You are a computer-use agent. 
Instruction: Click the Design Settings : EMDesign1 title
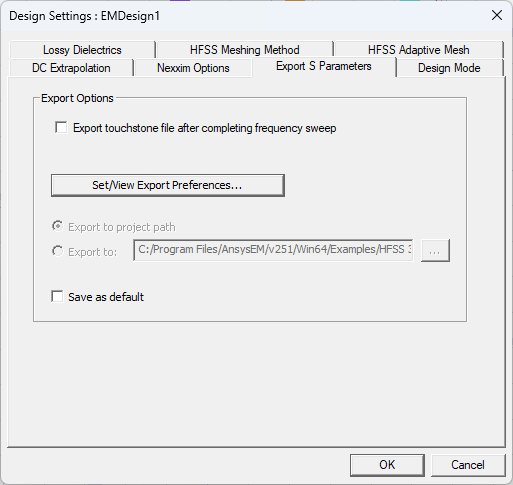(x=85, y=16)
